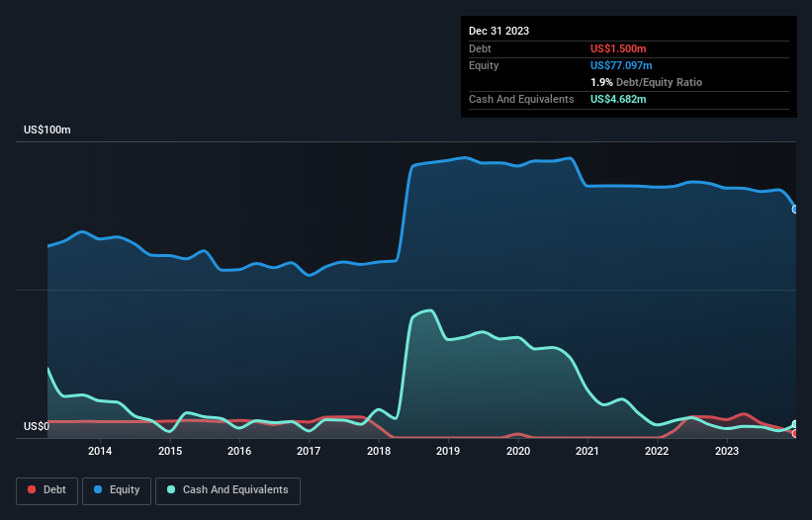Image resolution: width=812 pixels, height=520 pixels.
Task: Click the Cash end-point marker on chart
Action: 795,424
